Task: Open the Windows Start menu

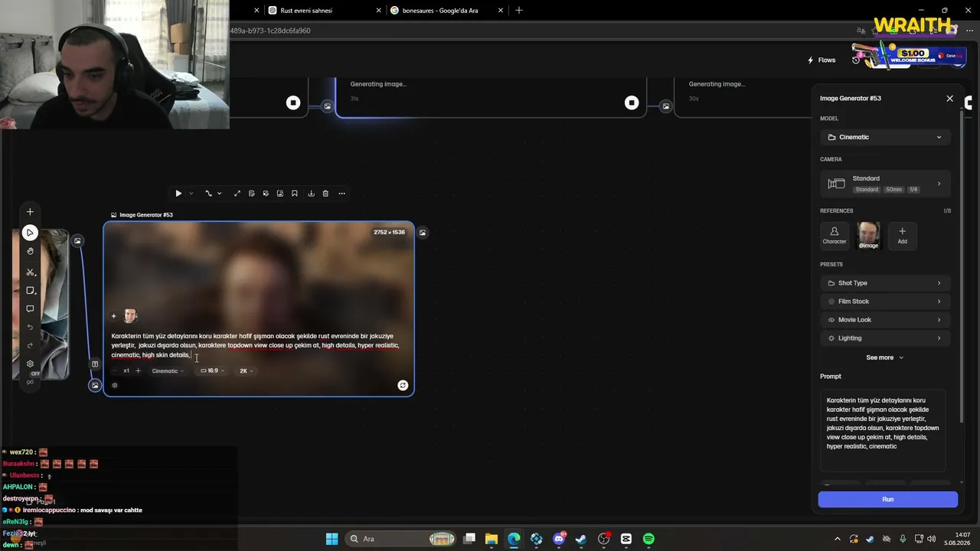Action: (332, 539)
